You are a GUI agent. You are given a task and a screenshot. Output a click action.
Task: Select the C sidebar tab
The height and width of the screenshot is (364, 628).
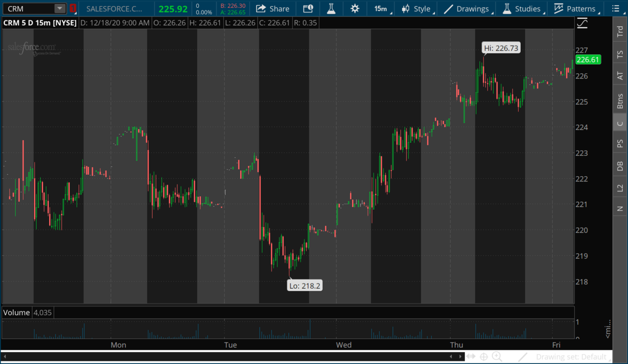[x=620, y=123]
